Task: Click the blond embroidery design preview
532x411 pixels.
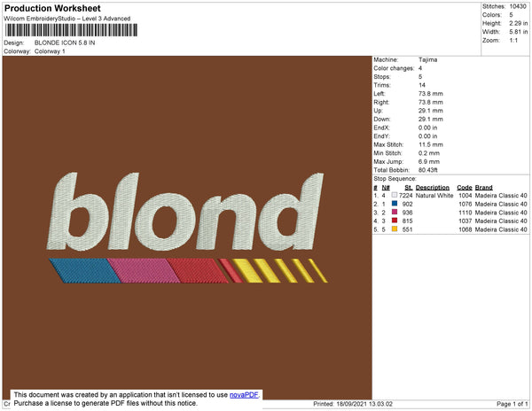Action: 187,228
